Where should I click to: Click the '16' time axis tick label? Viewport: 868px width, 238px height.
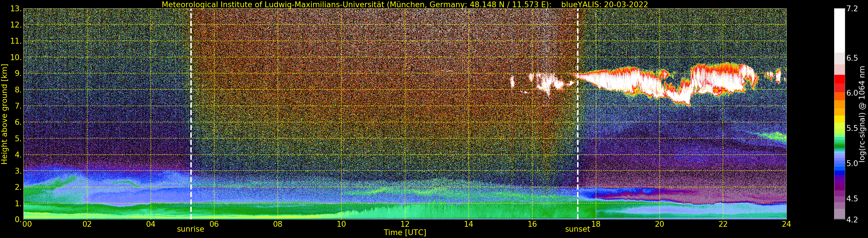532,224
